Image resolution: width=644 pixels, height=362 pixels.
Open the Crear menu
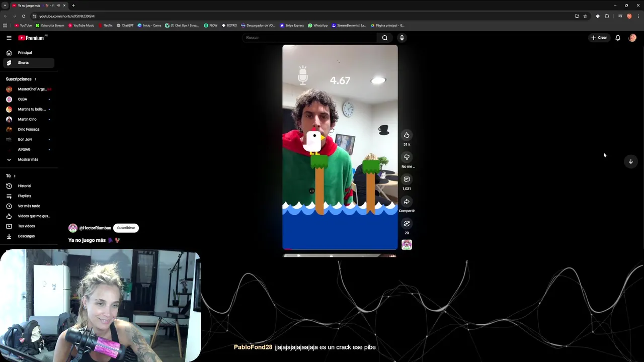tap(599, 38)
